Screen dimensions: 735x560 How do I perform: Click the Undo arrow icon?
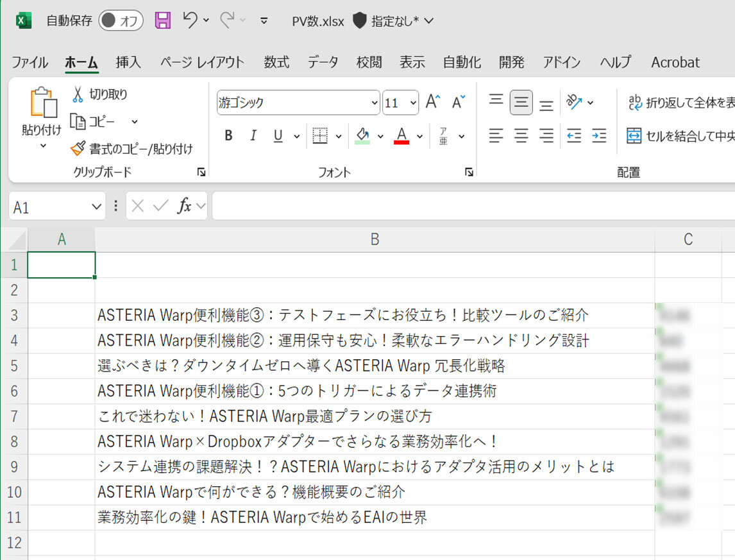pyautogui.click(x=190, y=21)
